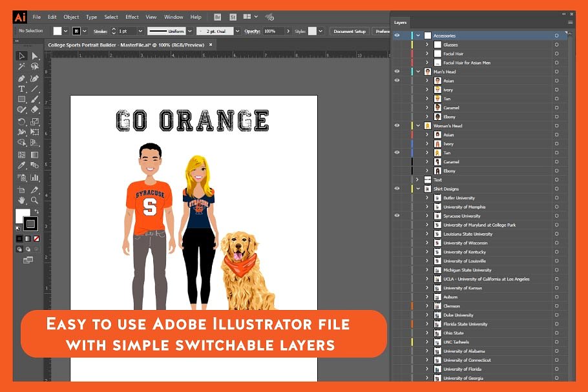The height and width of the screenshot is (392, 588).
Task: Click the Document Setup button
Action: click(349, 31)
